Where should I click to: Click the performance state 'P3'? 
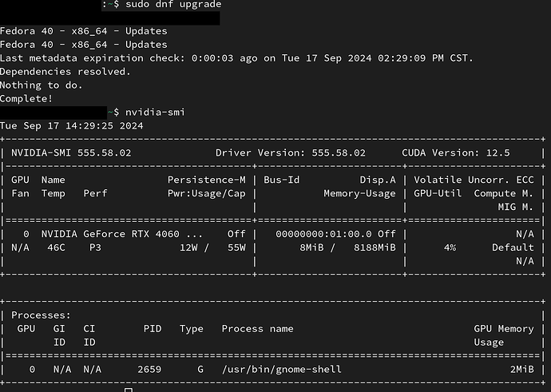coord(95,247)
